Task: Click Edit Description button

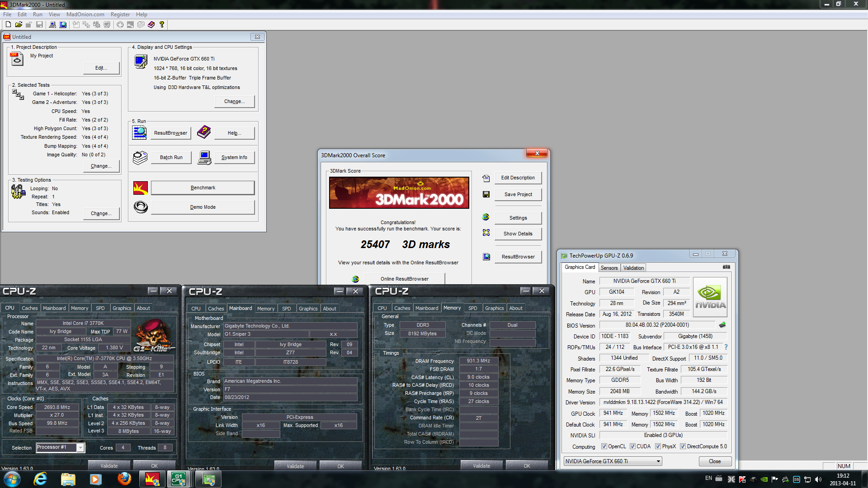Action: click(518, 178)
